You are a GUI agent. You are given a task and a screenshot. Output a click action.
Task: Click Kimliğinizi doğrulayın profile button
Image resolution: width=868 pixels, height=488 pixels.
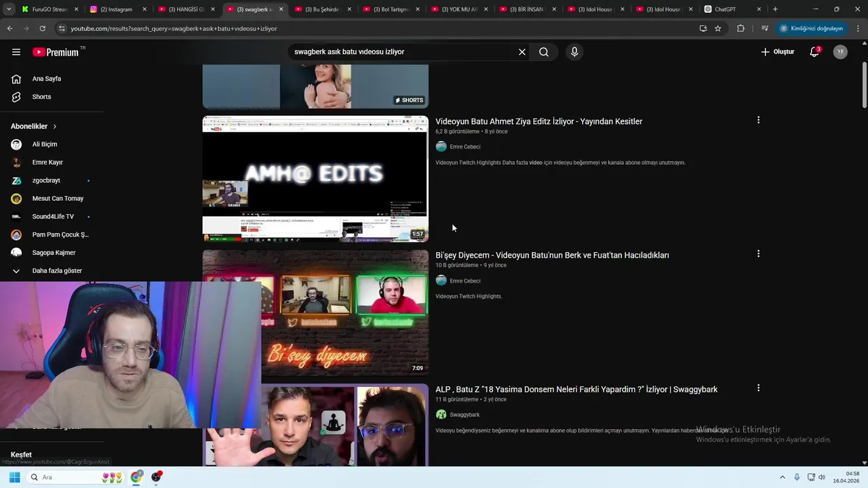tap(812, 28)
